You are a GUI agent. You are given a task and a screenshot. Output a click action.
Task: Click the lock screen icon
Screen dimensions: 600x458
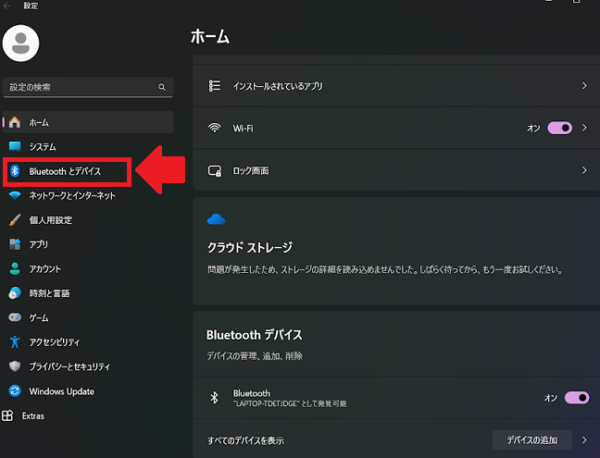214,171
